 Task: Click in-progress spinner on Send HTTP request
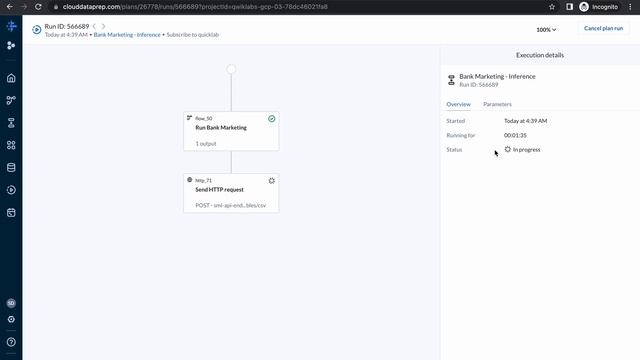pos(271,180)
